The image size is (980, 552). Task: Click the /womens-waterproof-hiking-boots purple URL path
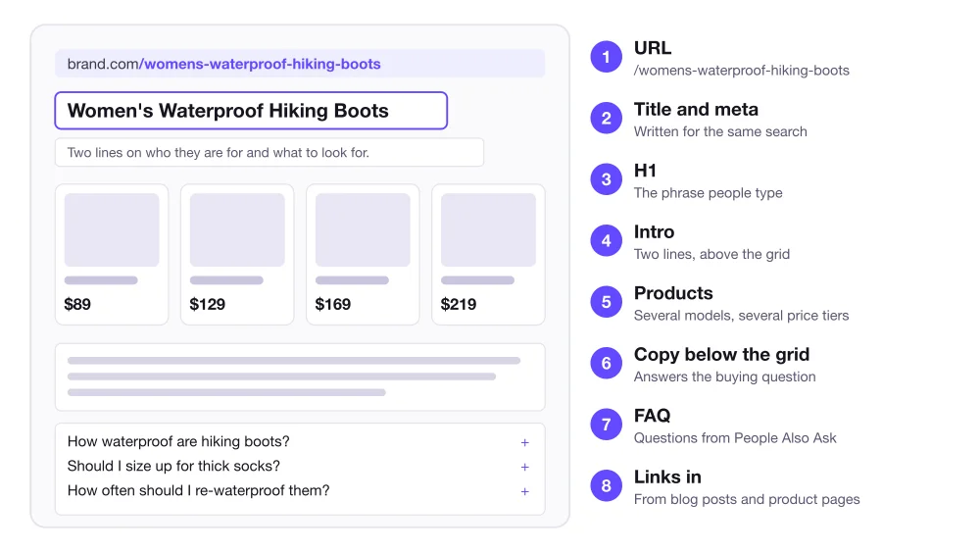tap(260, 64)
